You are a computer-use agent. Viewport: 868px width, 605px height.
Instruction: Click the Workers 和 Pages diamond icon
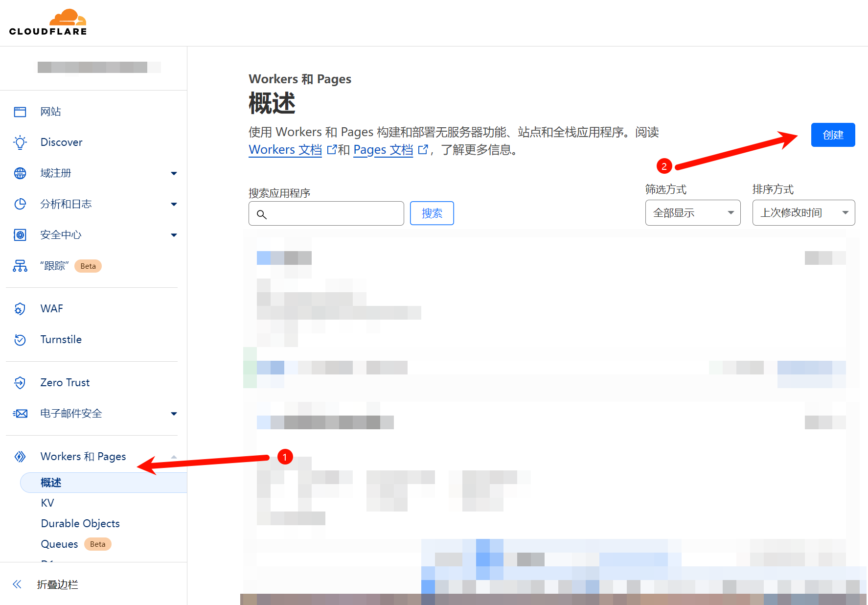20,457
